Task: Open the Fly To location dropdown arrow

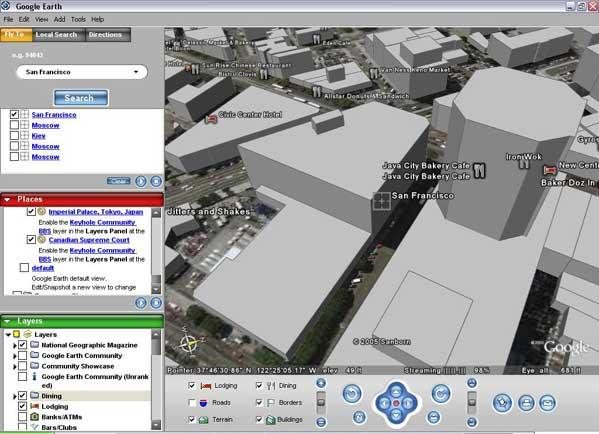Action: 136,72
